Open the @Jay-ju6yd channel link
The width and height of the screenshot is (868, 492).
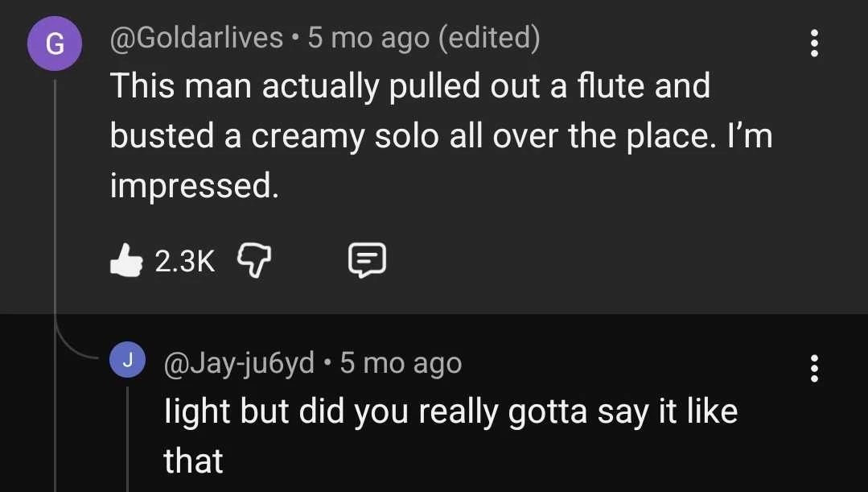(x=239, y=363)
